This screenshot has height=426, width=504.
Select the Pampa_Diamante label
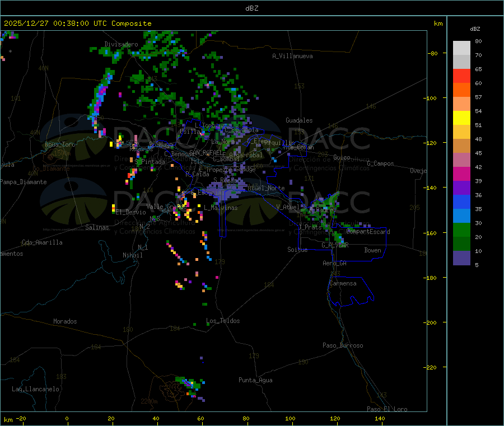(24, 182)
